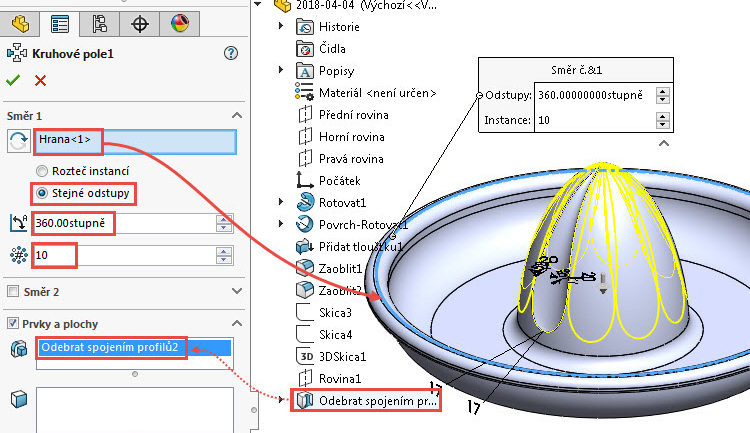
Task: Click the Instance field in callout
Action: (595, 120)
